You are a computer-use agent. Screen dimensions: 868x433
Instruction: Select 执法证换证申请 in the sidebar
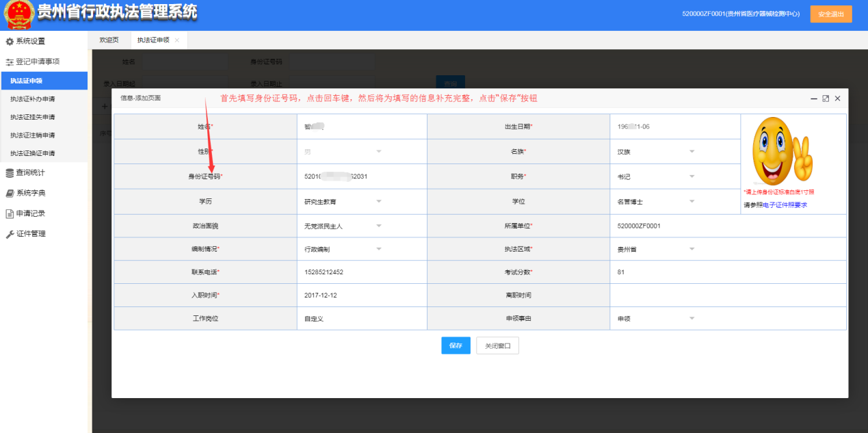pyautogui.click(x=44, y=153)
